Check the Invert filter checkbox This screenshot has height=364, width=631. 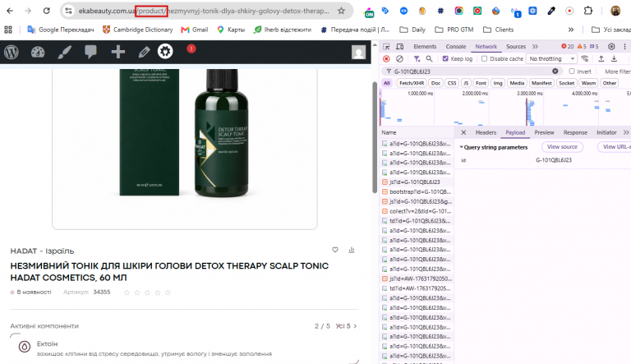tap(572, 71)
